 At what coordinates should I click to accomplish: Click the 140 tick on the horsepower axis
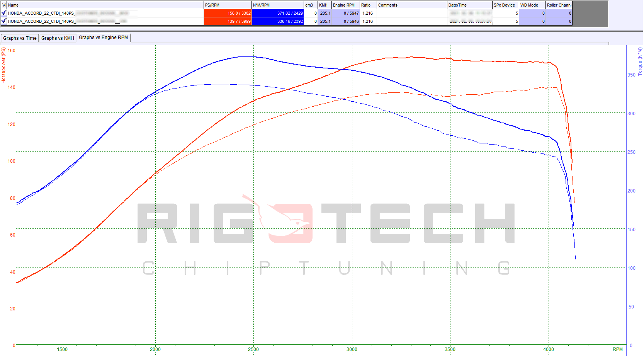click(x=12, y=87)
